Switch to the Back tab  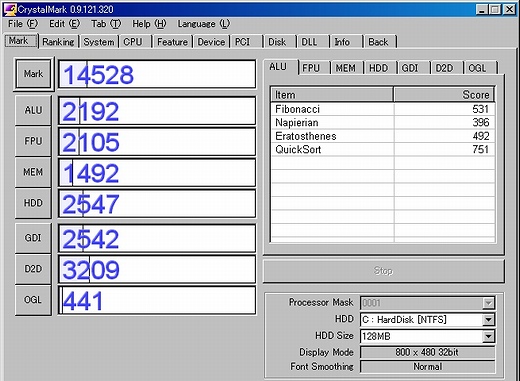point(380,42)
